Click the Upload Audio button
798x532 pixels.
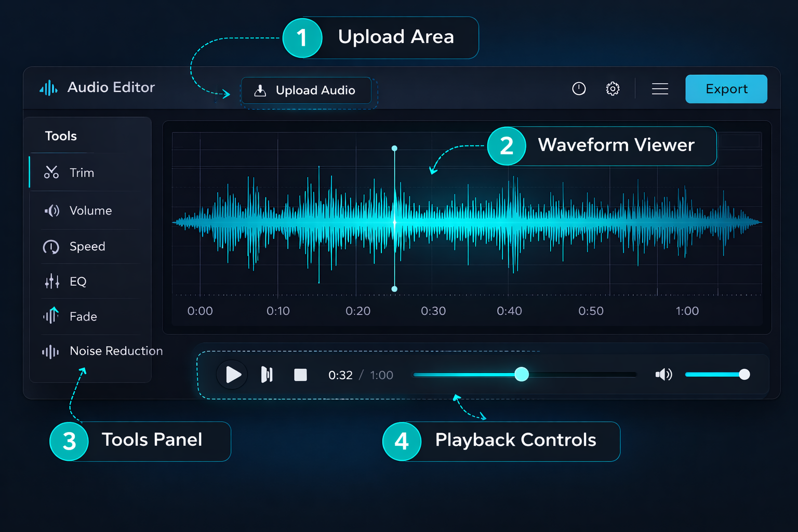tap(306, 90)
